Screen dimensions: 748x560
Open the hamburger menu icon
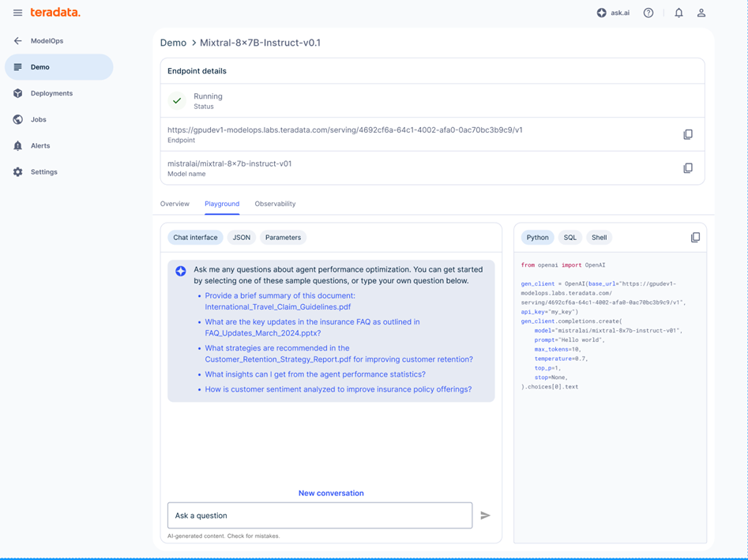click(x=17, y=13)
